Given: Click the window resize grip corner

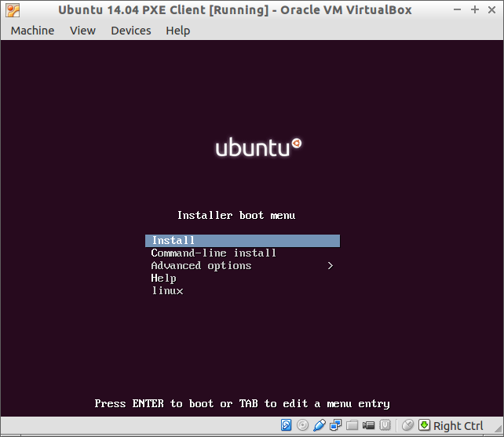Looking at the screenshot, I should (499, 429).
